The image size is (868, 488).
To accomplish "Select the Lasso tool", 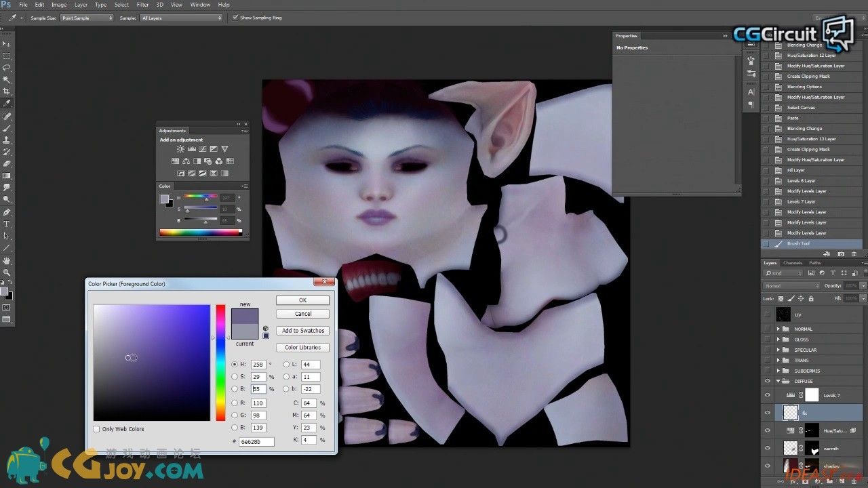I will click(x=7, y=68).
